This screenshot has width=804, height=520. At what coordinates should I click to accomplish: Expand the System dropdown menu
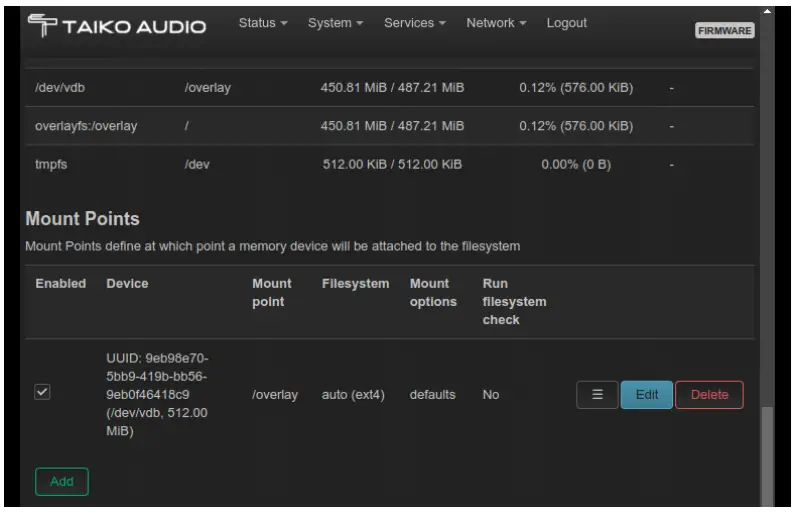[336, 23]
